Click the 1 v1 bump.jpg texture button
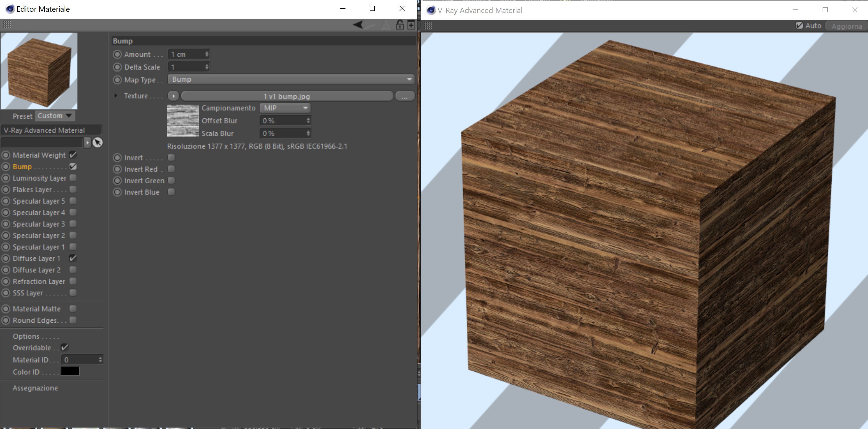The width and height of the screenshot is (868, 429). pyautogui.click(x=287, y=96)
